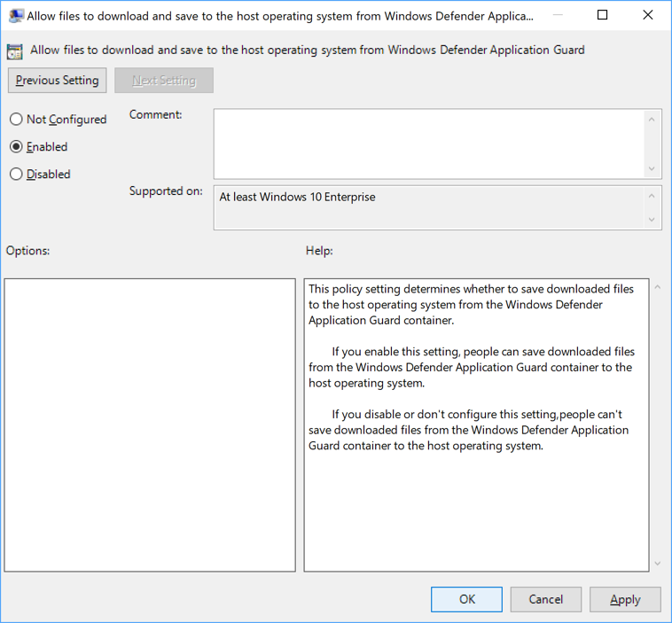This screenshot has height=623, width=672.
Task: Minimize the policy setting window
Action: [x=561, y=15]
